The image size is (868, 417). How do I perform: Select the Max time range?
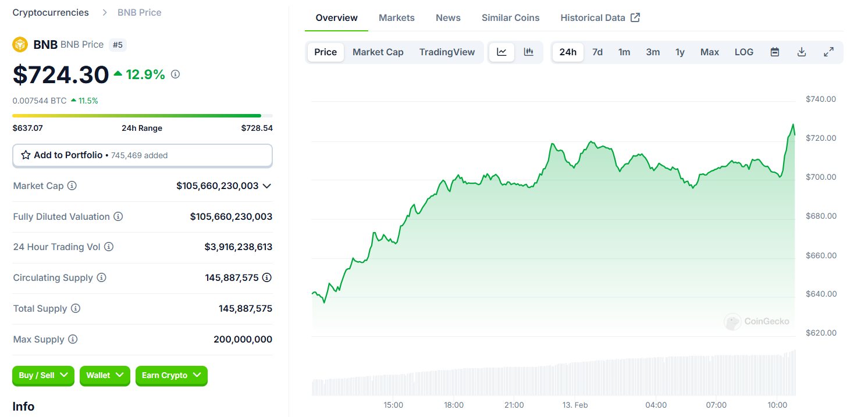(x=710, y=52)
